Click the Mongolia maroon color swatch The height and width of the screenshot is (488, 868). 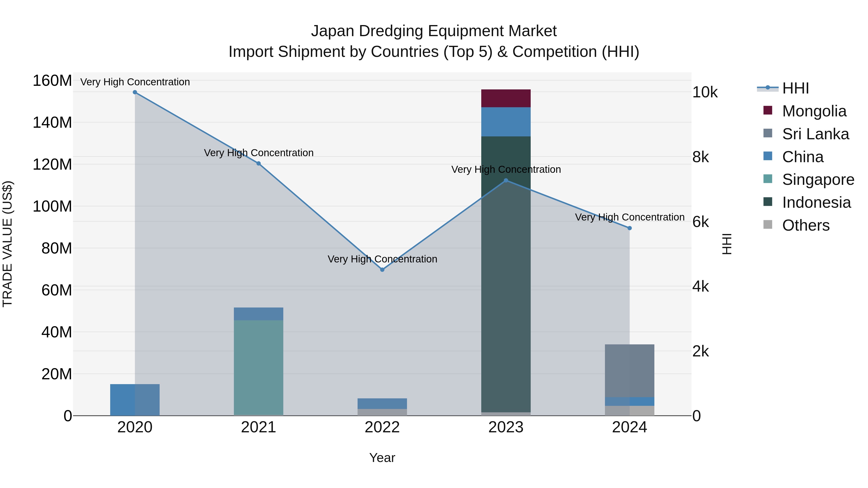coord(768,110)
